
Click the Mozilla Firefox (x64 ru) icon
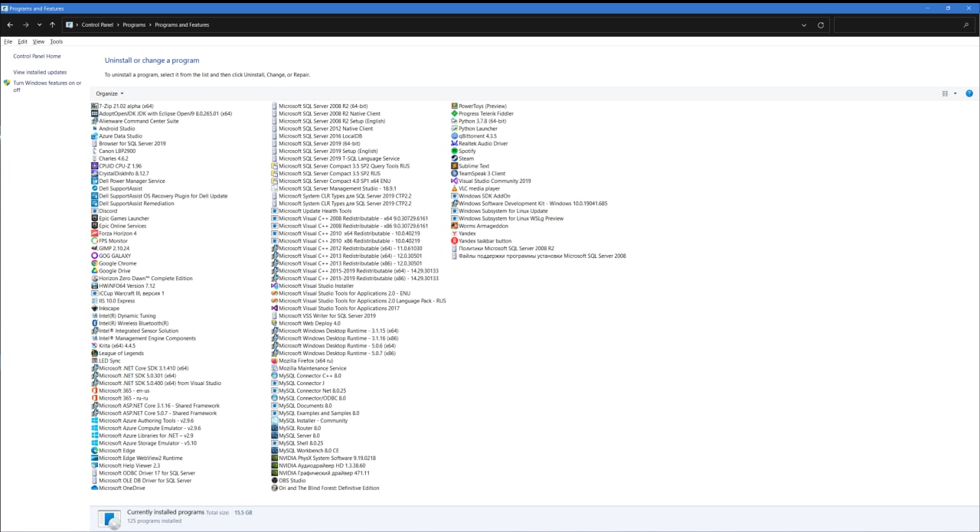click(x=275, y=361)
